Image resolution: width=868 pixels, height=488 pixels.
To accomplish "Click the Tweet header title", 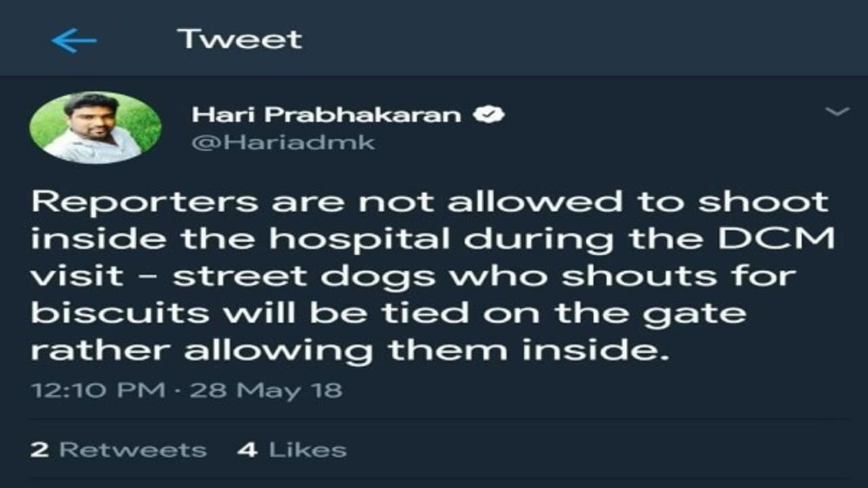I will (239, 39).
